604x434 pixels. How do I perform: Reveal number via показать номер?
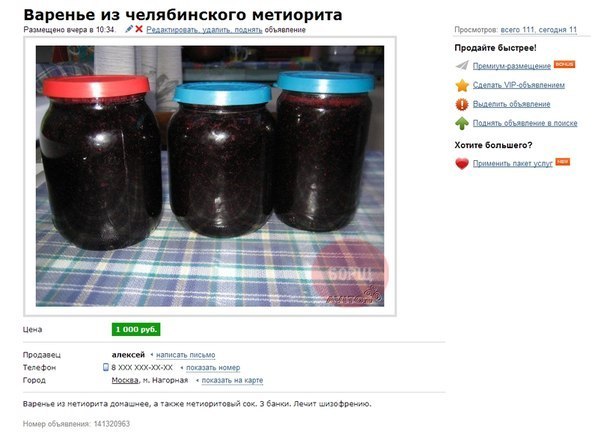pos(213,367)
